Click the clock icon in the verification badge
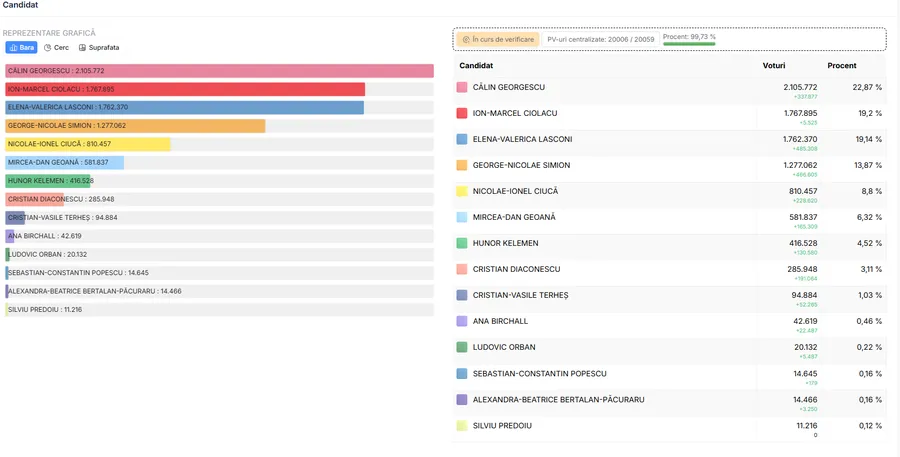 (465, 39)
